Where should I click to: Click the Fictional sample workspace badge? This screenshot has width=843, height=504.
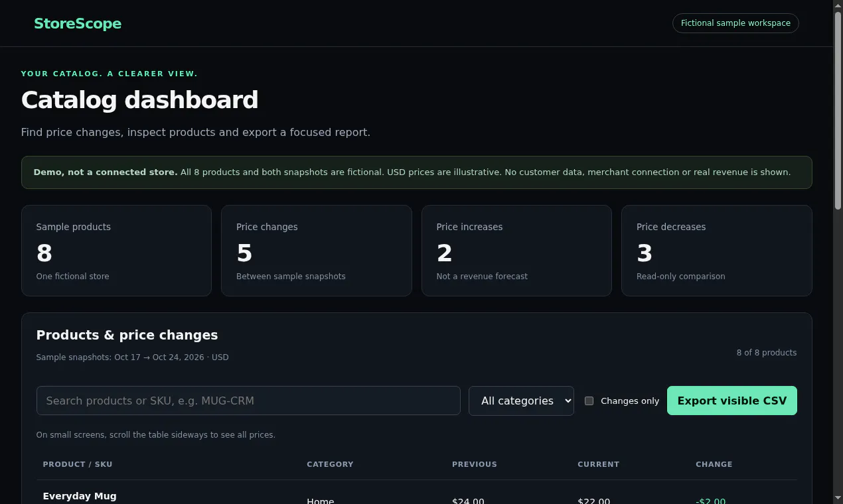tap(735, 23)
